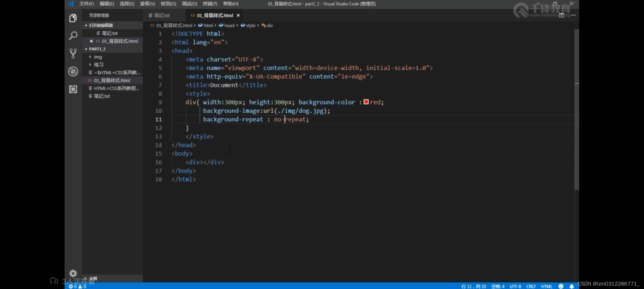The height and width of the screenshot is (289, 644).
Task: Expand the 练习 folder
Action: 113,64
